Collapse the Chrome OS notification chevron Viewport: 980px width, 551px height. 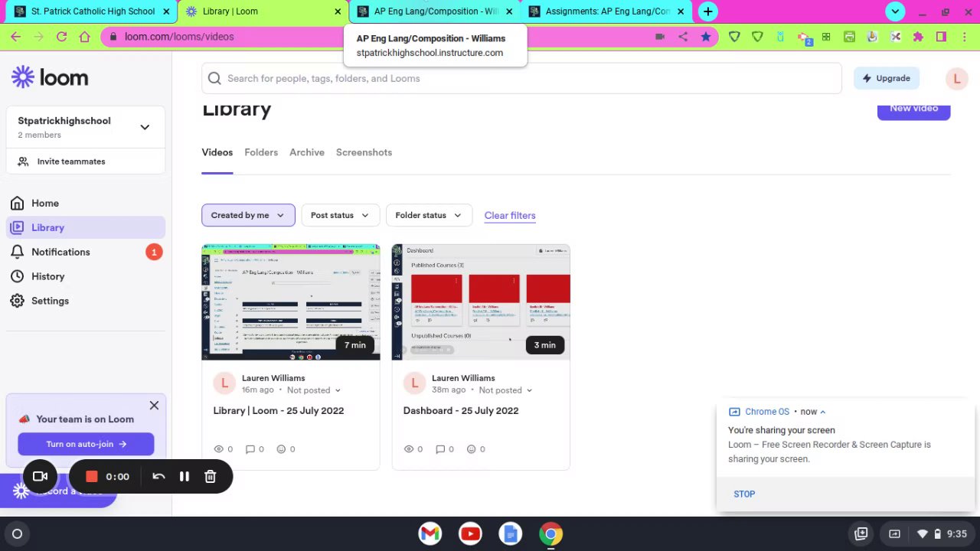tap(823, 412)
